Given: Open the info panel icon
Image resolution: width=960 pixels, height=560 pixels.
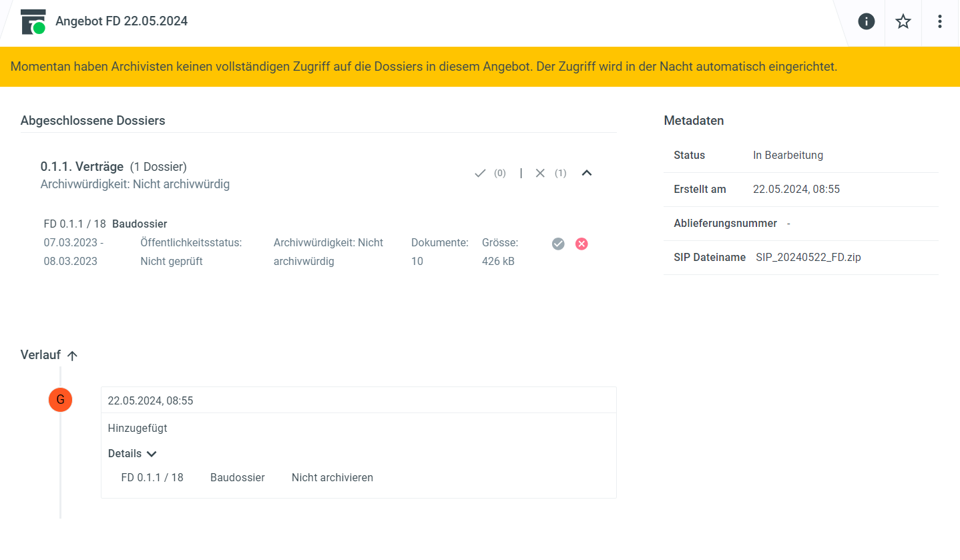Looking at the screenshot, I should pos(866,21).
